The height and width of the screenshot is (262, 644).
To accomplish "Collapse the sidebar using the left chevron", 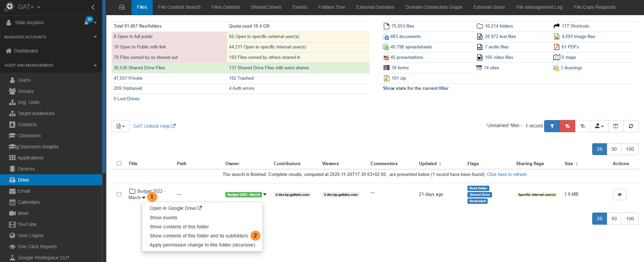I will [93, 7].
